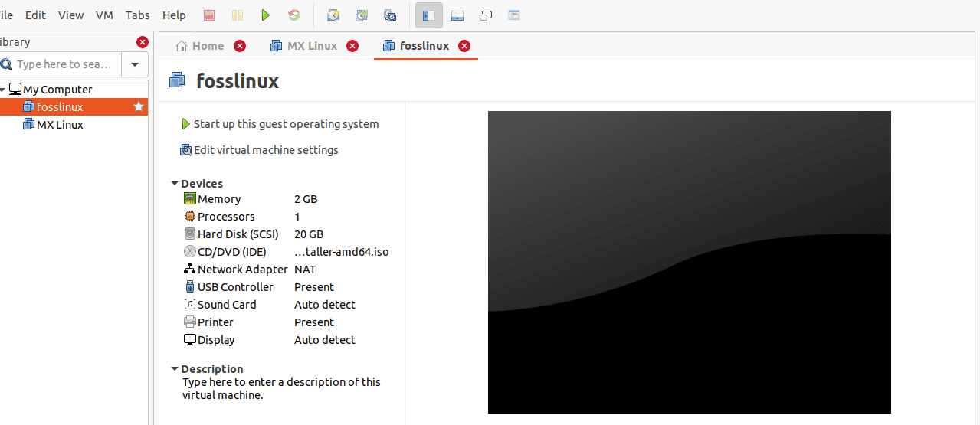Click the Suspend (pause) toolbar icon
The width and height of the screenshot is (980, 425).
pos(238,15)
